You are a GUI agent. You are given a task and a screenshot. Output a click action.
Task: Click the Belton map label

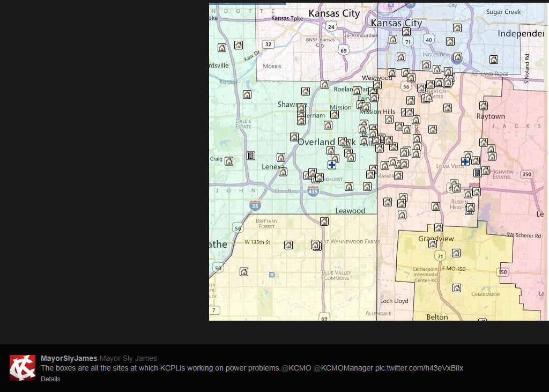point(437,317)
